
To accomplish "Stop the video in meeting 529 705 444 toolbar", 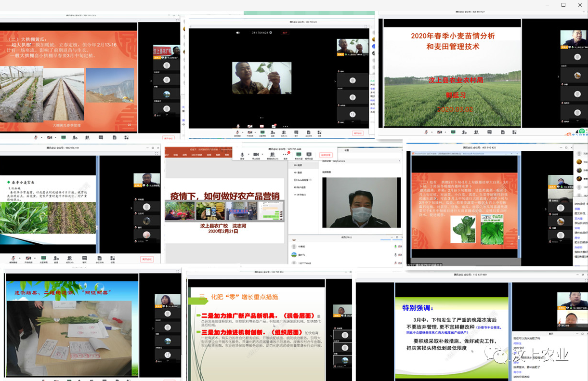I will [x=256, y=154].
